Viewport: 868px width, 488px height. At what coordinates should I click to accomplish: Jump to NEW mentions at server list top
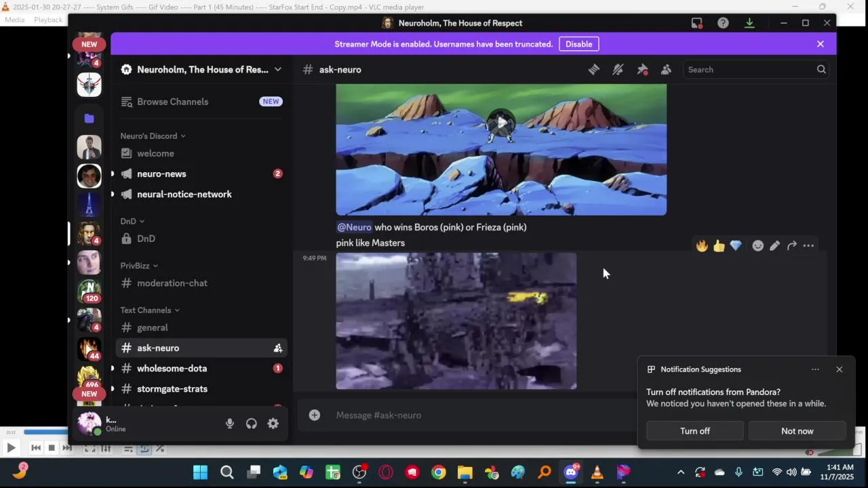click(89, 44)
